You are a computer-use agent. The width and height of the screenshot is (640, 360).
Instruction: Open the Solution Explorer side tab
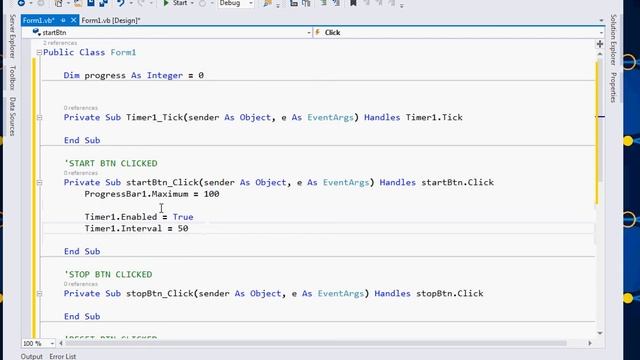613,40
